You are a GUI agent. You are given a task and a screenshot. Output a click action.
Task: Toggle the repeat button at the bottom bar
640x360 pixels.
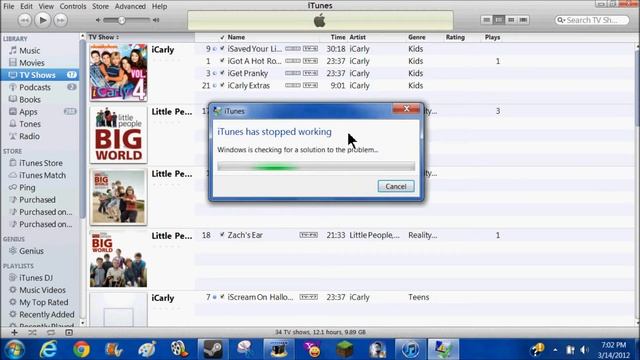point(51,333)
